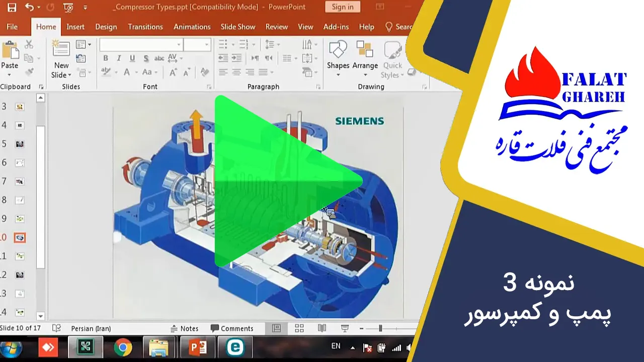Click the Arrange objects icon
The height and width of the screenshot is (362, 644).
tap(364, 49)
